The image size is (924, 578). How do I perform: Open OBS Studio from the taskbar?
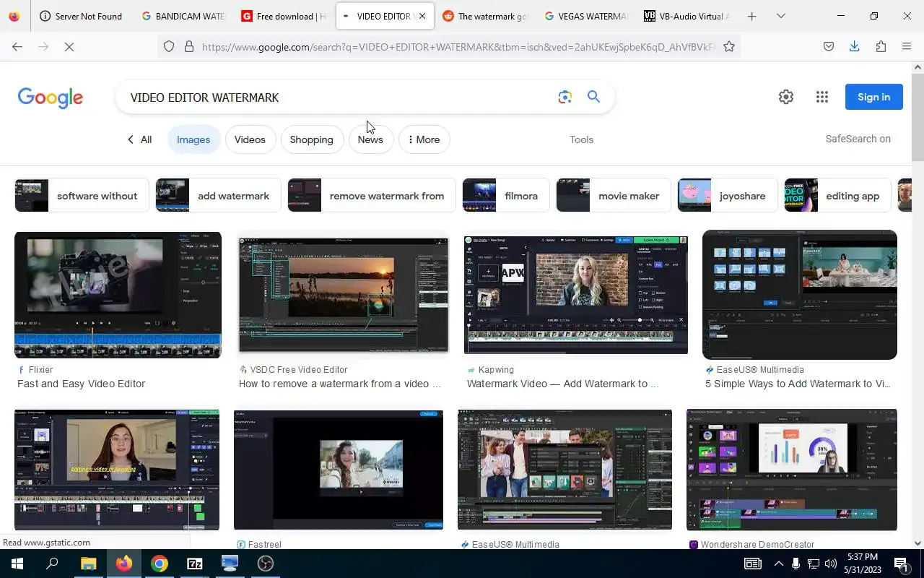click(x=266, y=564)
